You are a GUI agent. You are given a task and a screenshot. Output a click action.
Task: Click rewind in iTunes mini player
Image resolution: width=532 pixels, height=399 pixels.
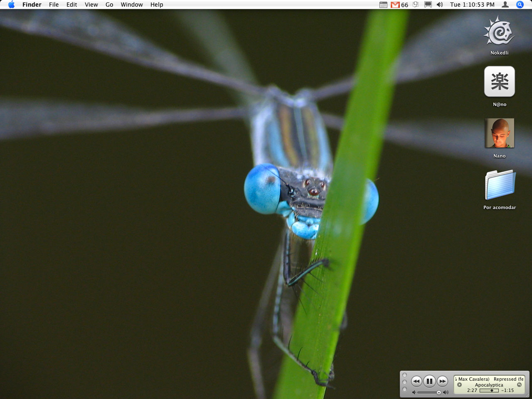pyautogui.click(x=416, y=381)
